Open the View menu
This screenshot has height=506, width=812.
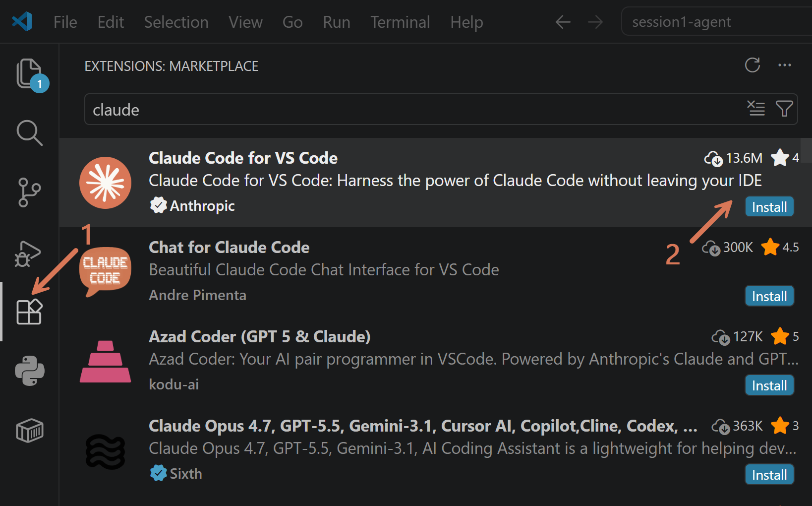click(245, 22)
